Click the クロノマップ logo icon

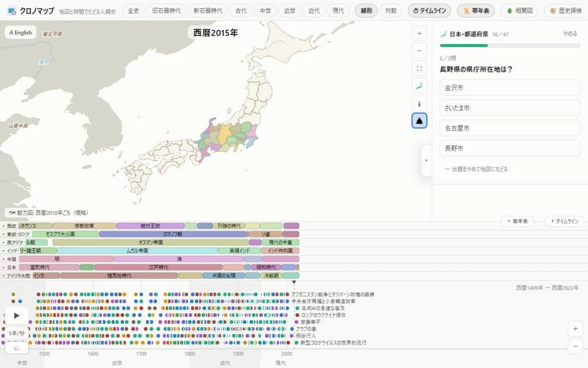tap(12, 10)
